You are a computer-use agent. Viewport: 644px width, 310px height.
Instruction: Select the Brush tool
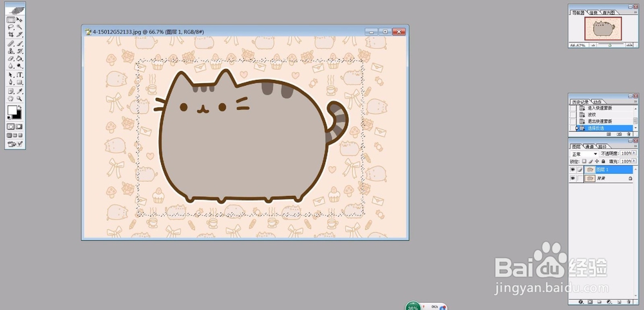tap(19, 43)
